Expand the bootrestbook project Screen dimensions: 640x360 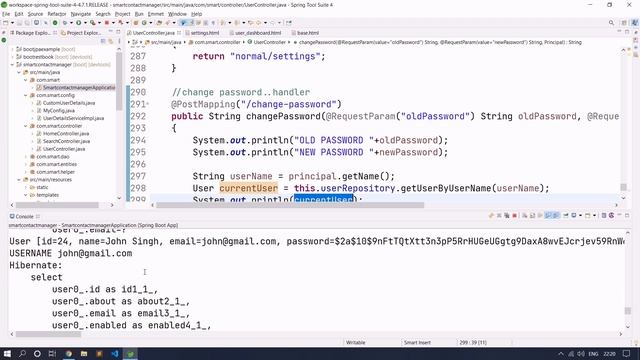[13, 57]
